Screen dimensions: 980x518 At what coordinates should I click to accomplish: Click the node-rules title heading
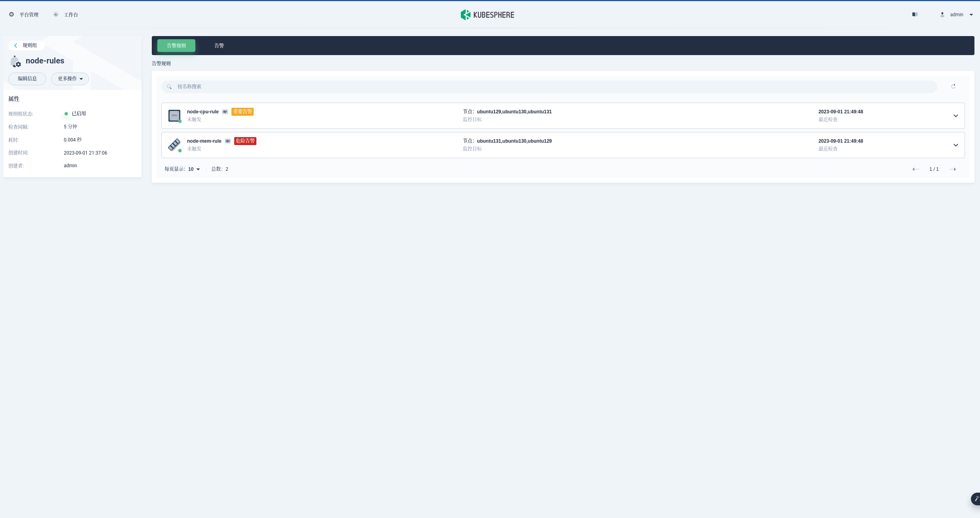click(45, 61)
